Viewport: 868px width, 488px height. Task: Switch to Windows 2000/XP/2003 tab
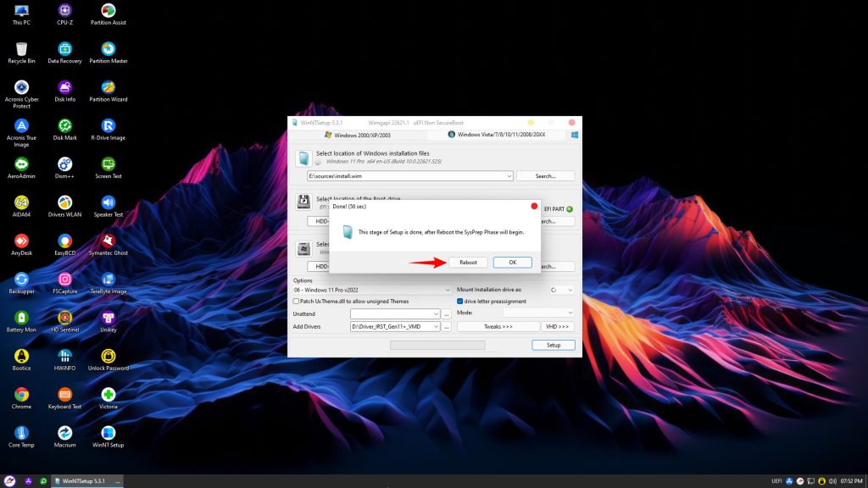358,135
